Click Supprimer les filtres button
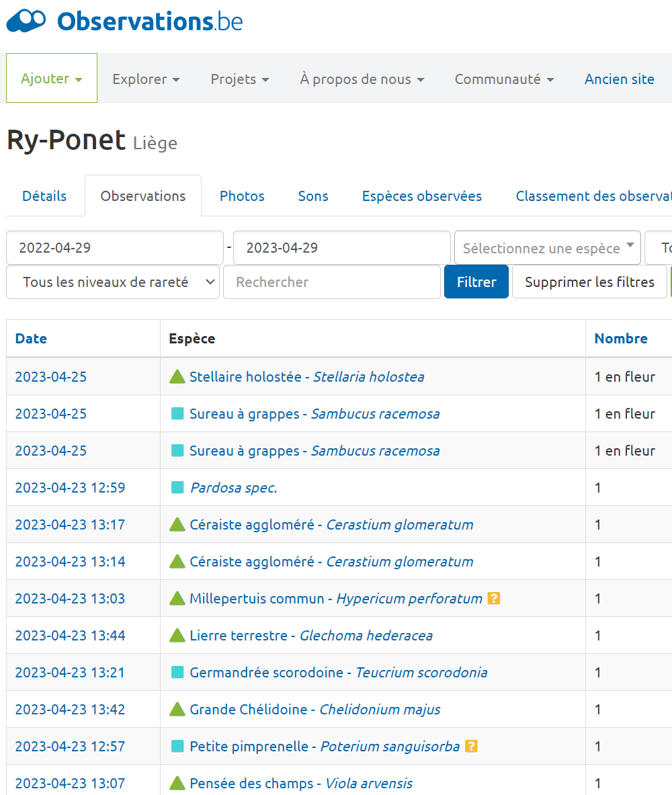 (x=589, y=282)
